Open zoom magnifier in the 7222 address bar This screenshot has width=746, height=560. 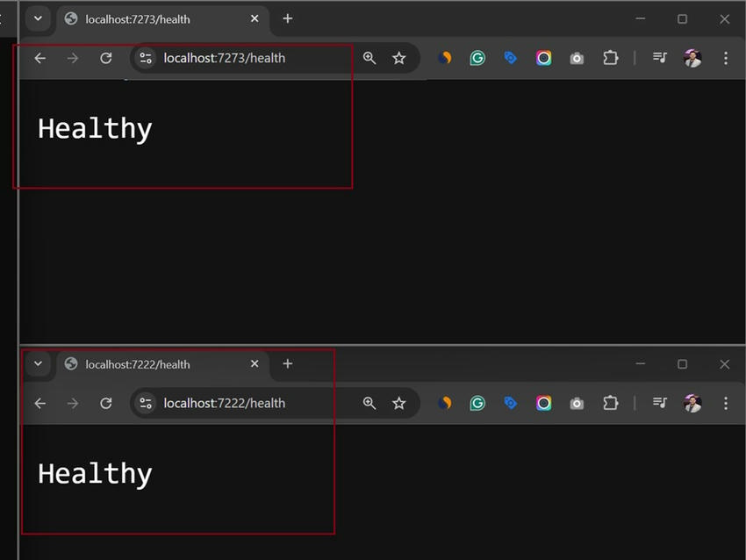[369, 404]
